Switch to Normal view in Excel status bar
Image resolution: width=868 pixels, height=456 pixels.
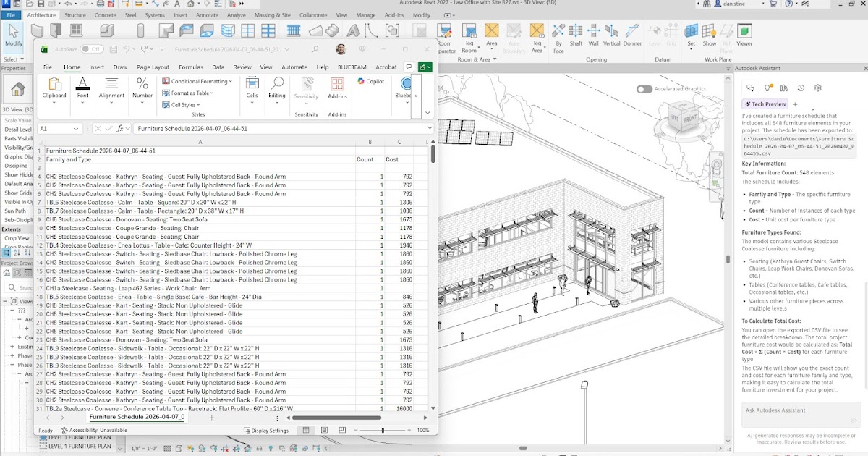(x=306, y=430)
